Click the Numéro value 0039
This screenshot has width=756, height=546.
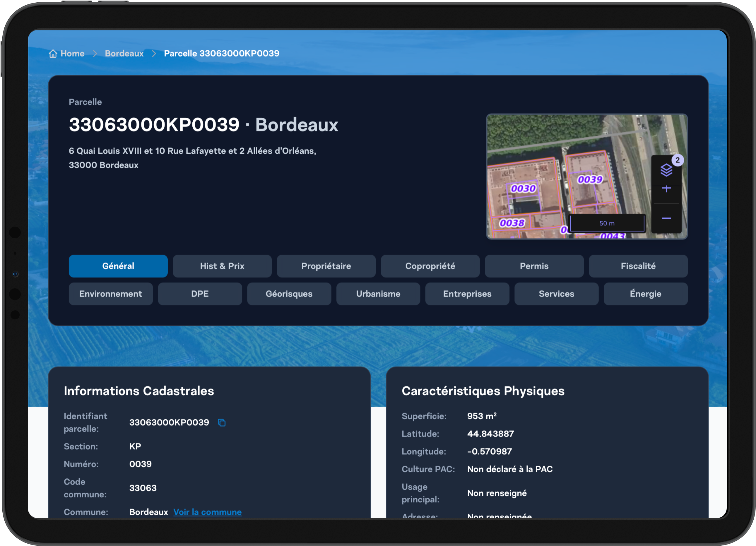tap(140, 464)
